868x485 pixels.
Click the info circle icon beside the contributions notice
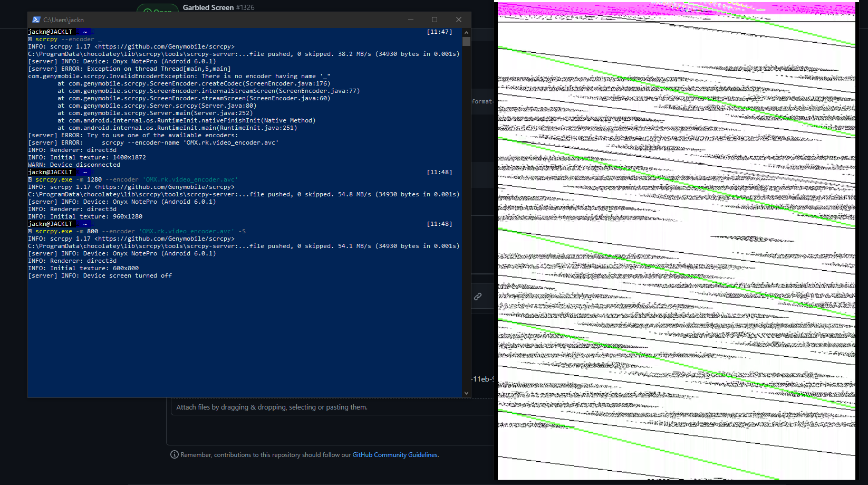tap(174, 454)
